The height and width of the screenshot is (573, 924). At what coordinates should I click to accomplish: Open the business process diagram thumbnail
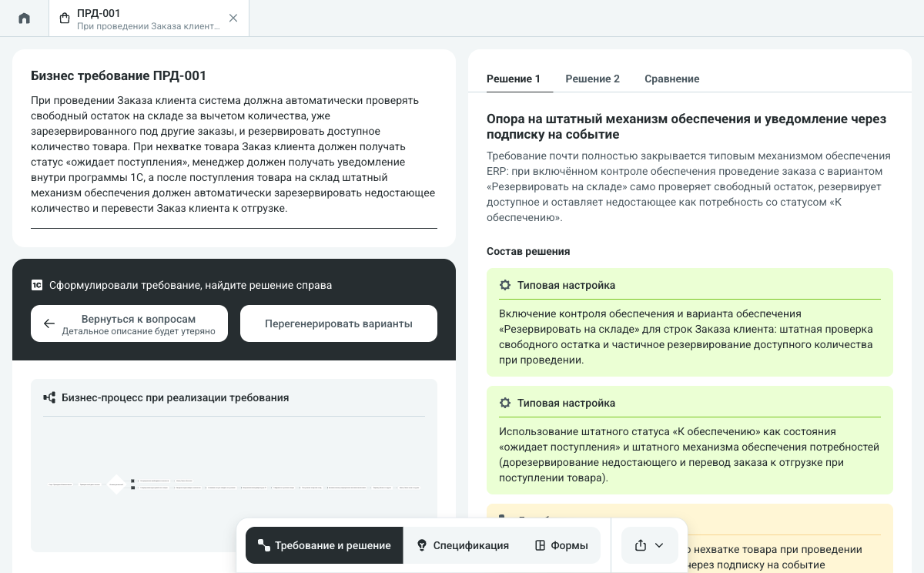click(234, 485)
